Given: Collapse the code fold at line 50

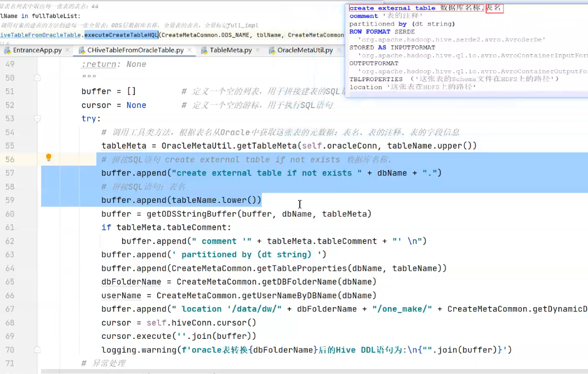Looking at the screenshot, I should [37, 78].
